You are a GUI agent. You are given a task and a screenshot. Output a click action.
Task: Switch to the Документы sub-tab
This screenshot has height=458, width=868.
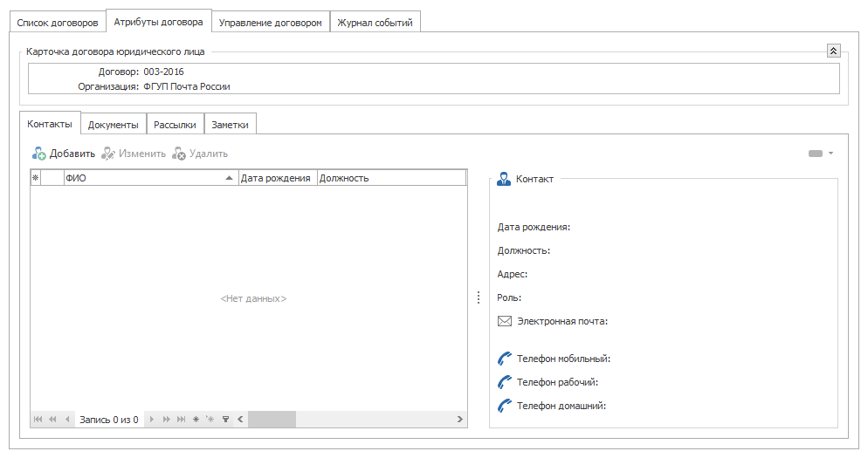coord(113,125)
